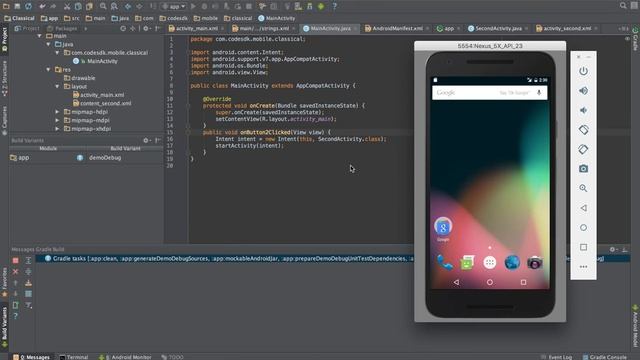
Task: Click the Find magnifier icon in toolbar
Action: (x=103, y=6)
